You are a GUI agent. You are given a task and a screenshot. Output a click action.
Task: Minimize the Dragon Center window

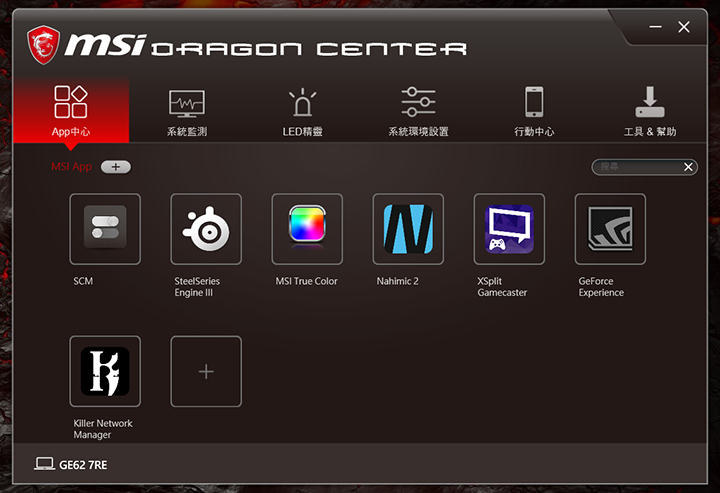[655, 27]
